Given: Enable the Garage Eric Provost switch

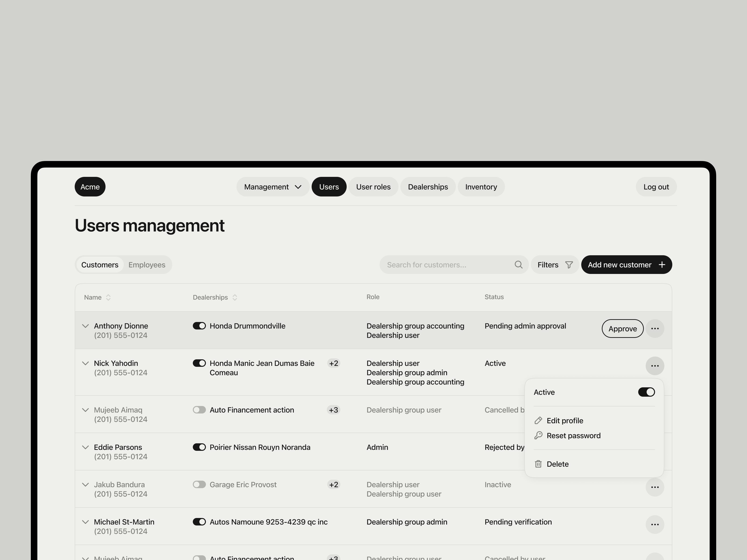Looking at the screenshot, I should click(199, 484).
